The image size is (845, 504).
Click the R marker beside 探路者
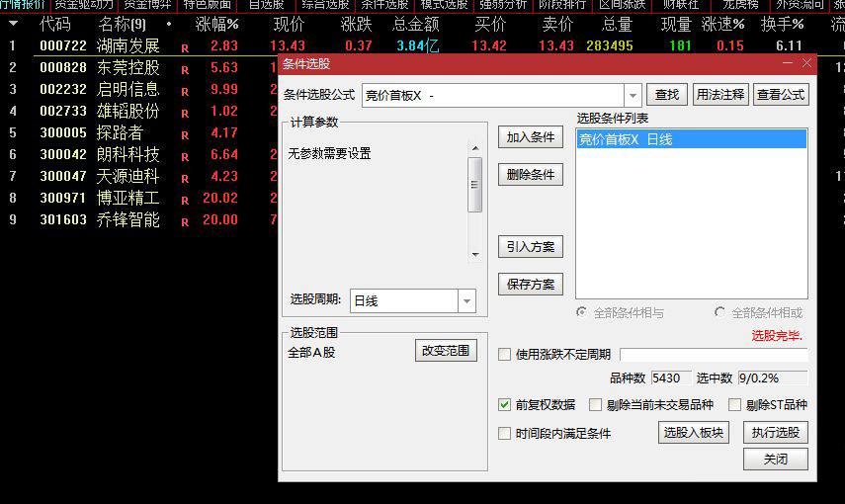(x=185, y=135)
